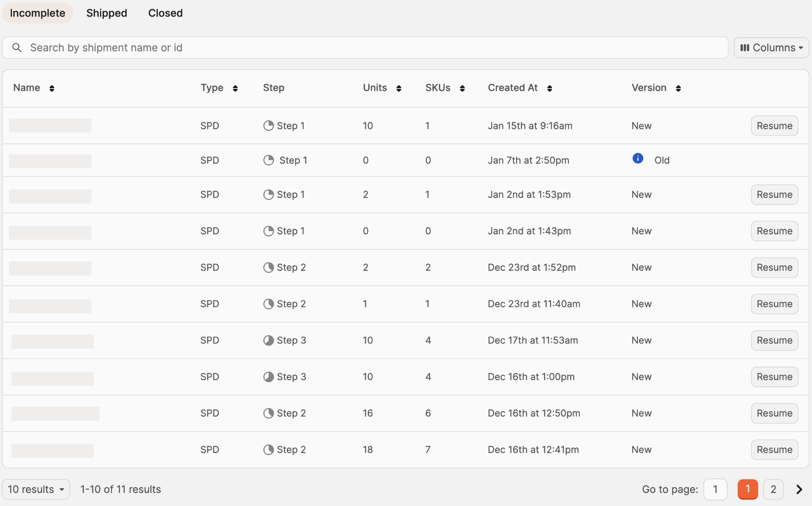Focus the search by shipment name field
Viewport: 812px width, 506px height.
click(x=365, y=48)
